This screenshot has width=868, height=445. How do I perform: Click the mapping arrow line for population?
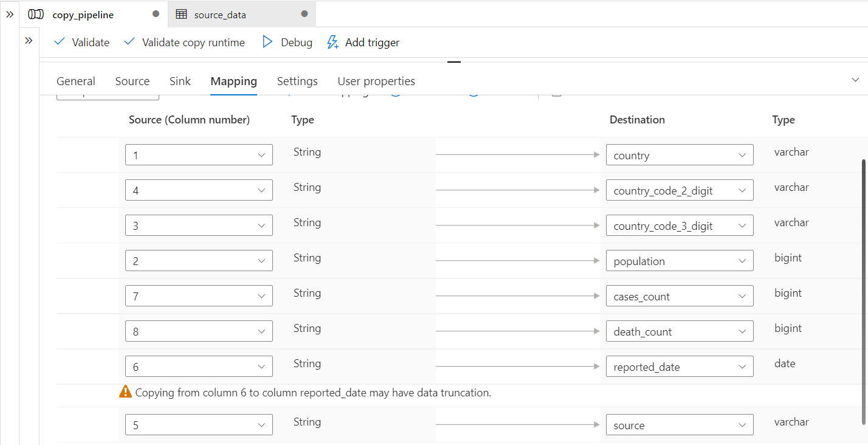[x=518, y=261]
